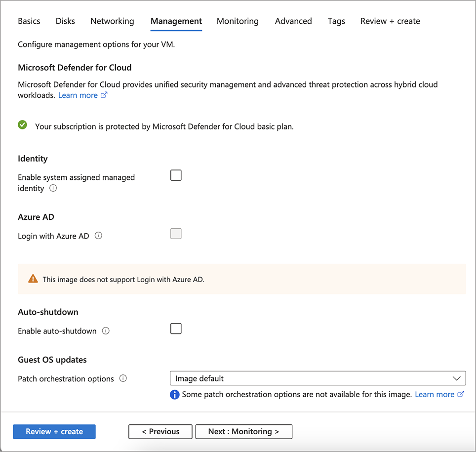Click the blue info icon about patch orchestration availability
Viewport: 476px width, 452px height.
(174, 394)
